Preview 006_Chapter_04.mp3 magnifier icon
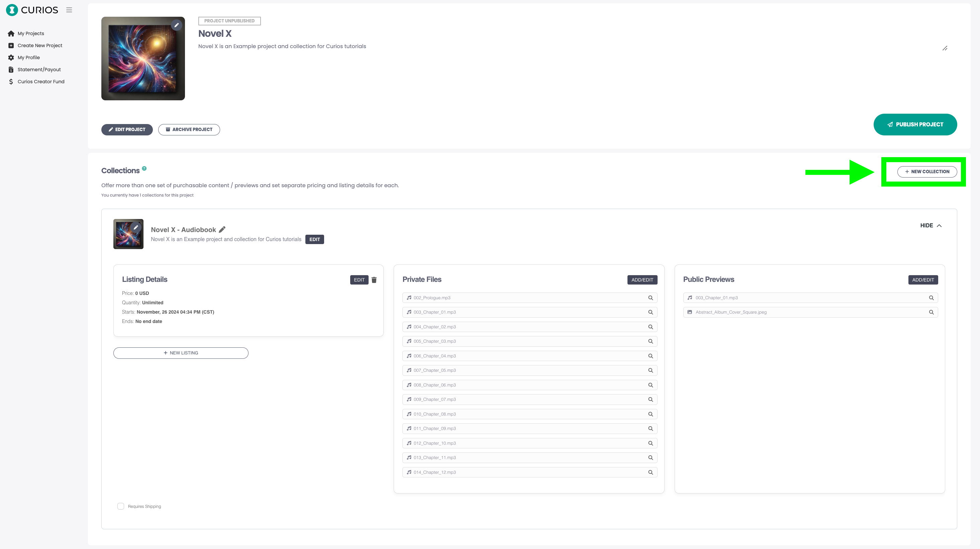The height and width of the screenshot is (549, 980). tap(651, 356)
